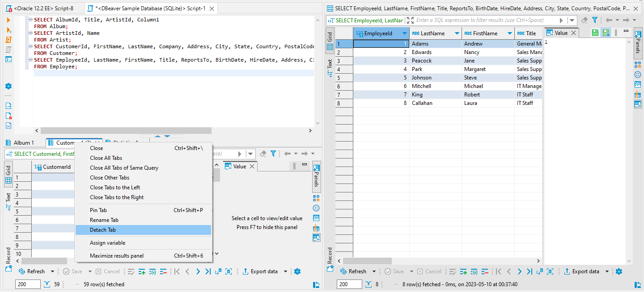Click Execute SQL in new tab icon
Image resolution: width=644 pixels, height=292 pixels.
tap(8, 30)
